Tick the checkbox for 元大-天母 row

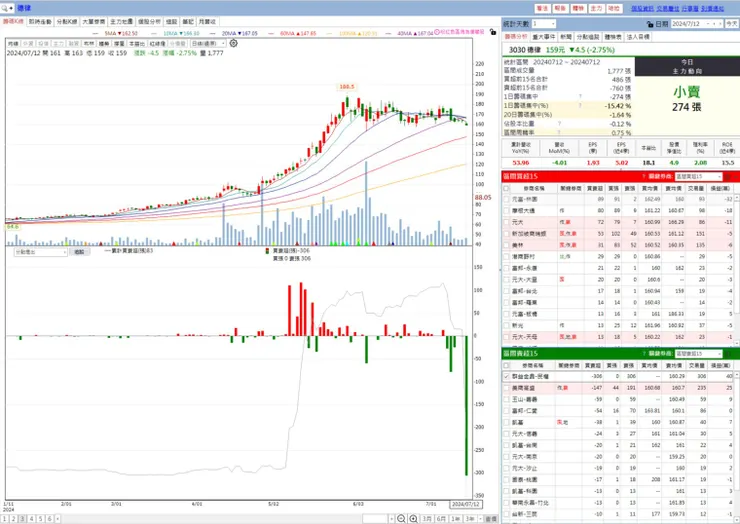pos(506,337)
